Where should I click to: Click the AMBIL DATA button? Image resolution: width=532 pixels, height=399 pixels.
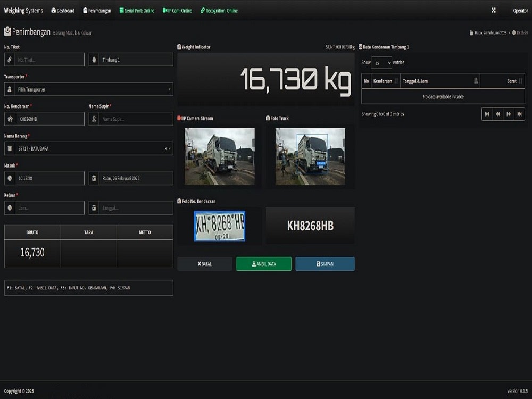pyautogui.click(x=264, y=264)
